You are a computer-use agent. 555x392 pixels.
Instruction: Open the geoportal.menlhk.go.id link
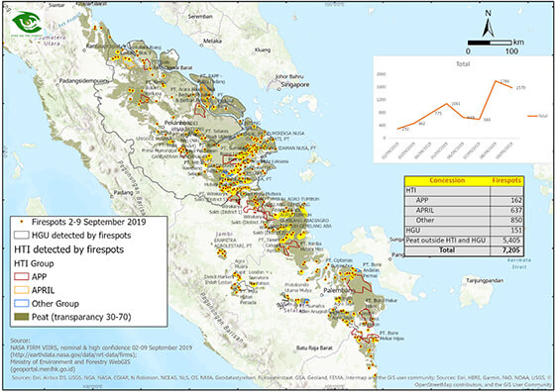(43, 368)
